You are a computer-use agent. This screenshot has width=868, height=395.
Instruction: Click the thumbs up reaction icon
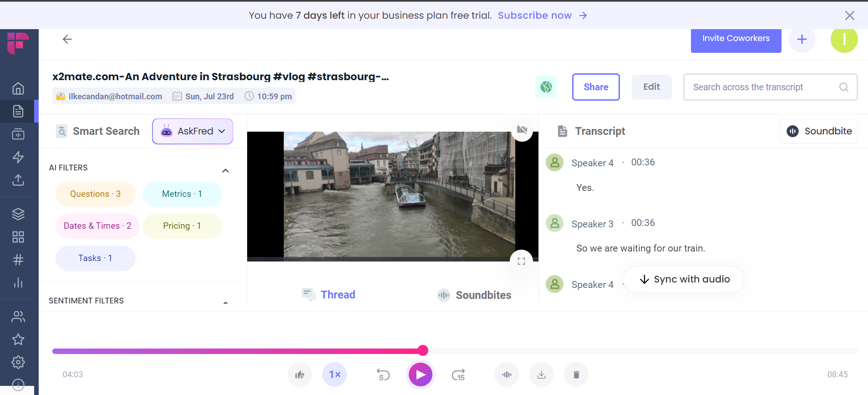pyautogui.click(x=299, y=374)
